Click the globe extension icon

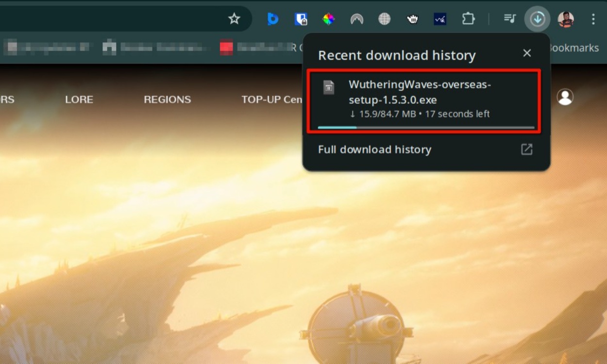385,19
